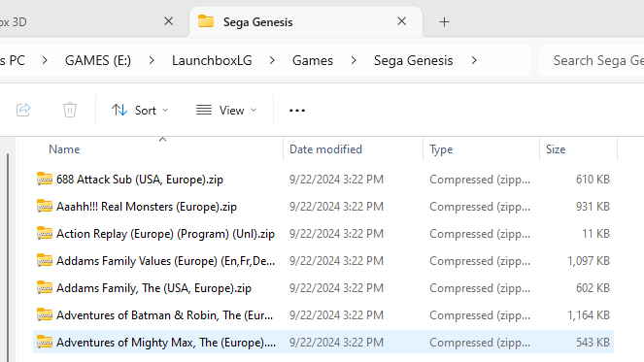This screenshot has height=362, width=644.
Task: Click the Share icon in toolbar
Action: pos(23,110)
